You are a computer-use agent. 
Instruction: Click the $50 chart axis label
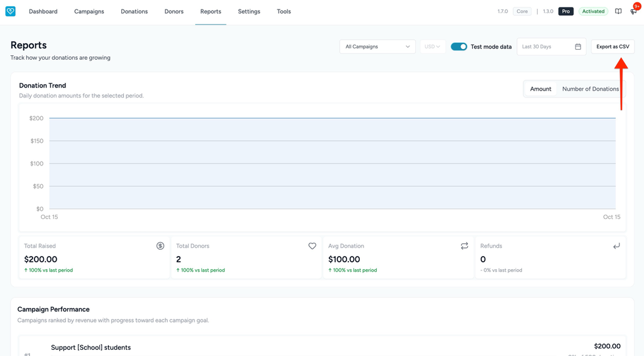point(38,186)
